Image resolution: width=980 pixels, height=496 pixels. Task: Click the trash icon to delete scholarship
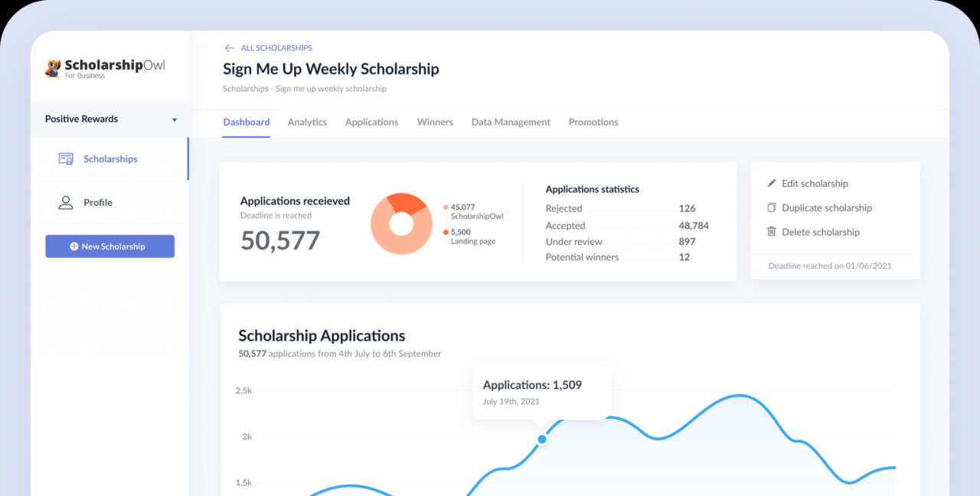[772, 232]
